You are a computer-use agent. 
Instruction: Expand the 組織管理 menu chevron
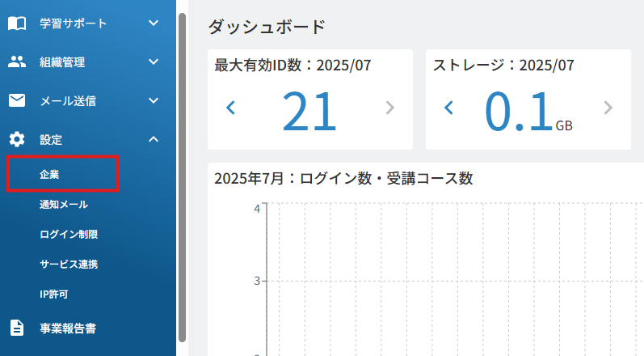tap(154, 62)
